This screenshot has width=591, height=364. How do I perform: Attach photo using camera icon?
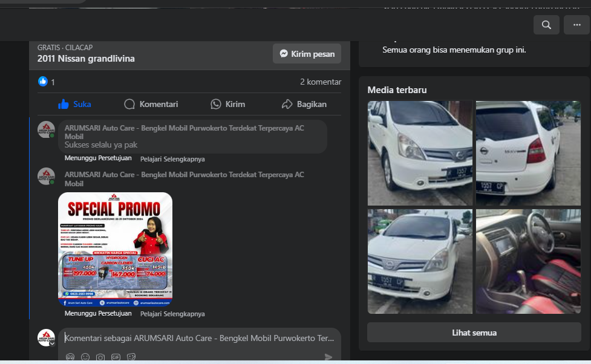tap(100, 357)
